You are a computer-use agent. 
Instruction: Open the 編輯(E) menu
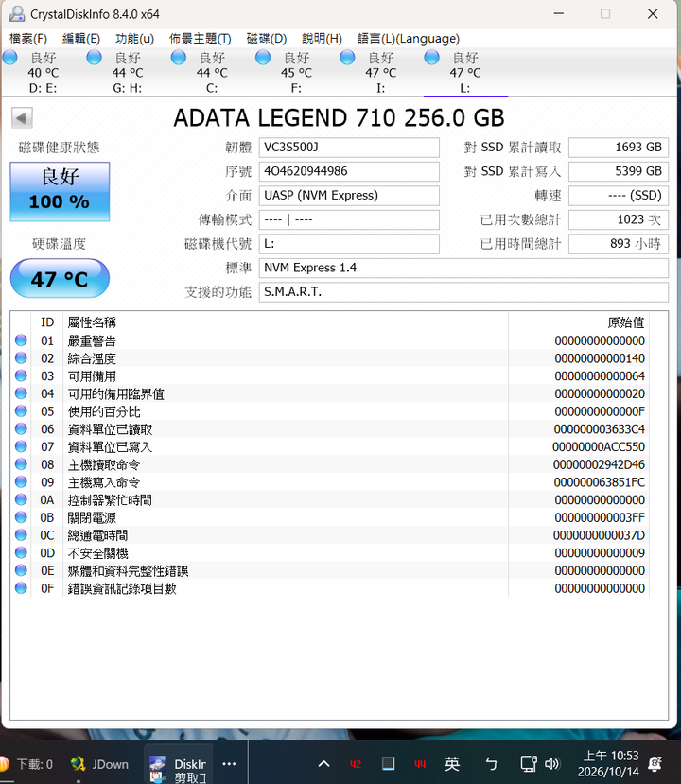pos(81,39)
